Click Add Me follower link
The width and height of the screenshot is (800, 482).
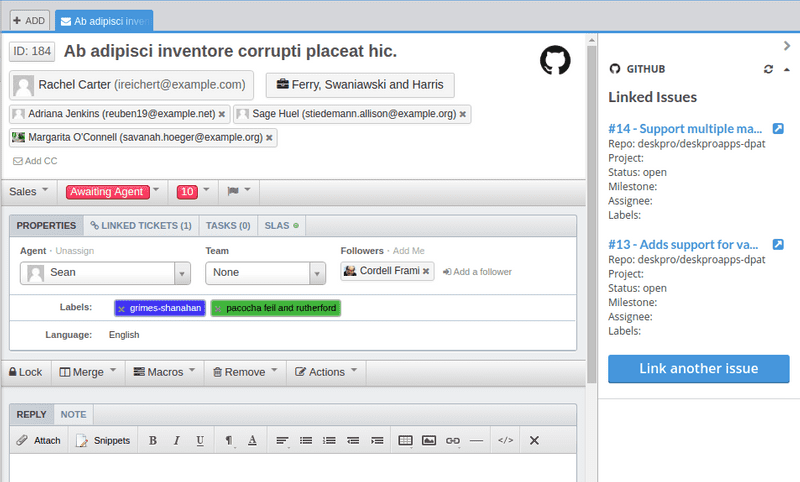point(409,251)
